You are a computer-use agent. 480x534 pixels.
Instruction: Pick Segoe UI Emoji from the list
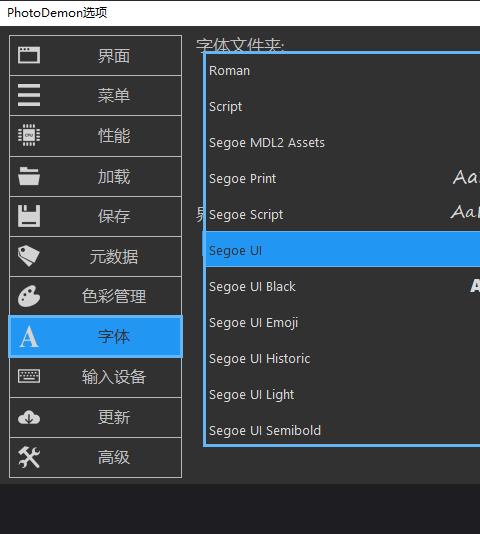pyautogui.click(x=342, y=323)
